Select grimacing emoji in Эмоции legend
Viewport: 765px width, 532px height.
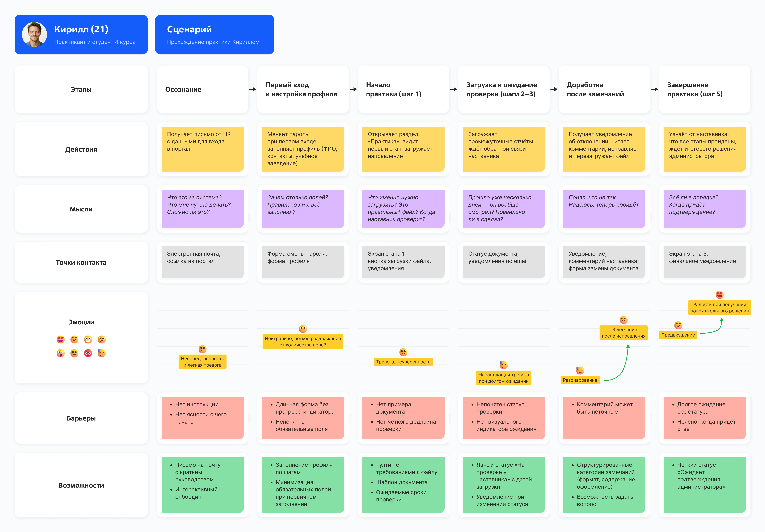pyautogui.click(x=88, y=339)
